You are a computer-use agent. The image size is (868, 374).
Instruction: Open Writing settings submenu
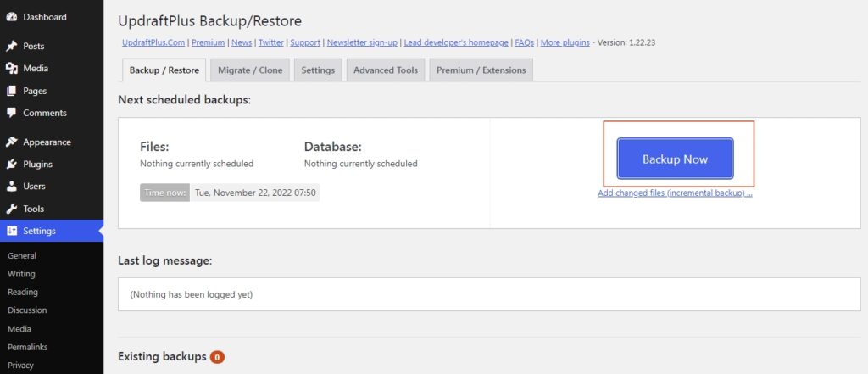(21, 274)
